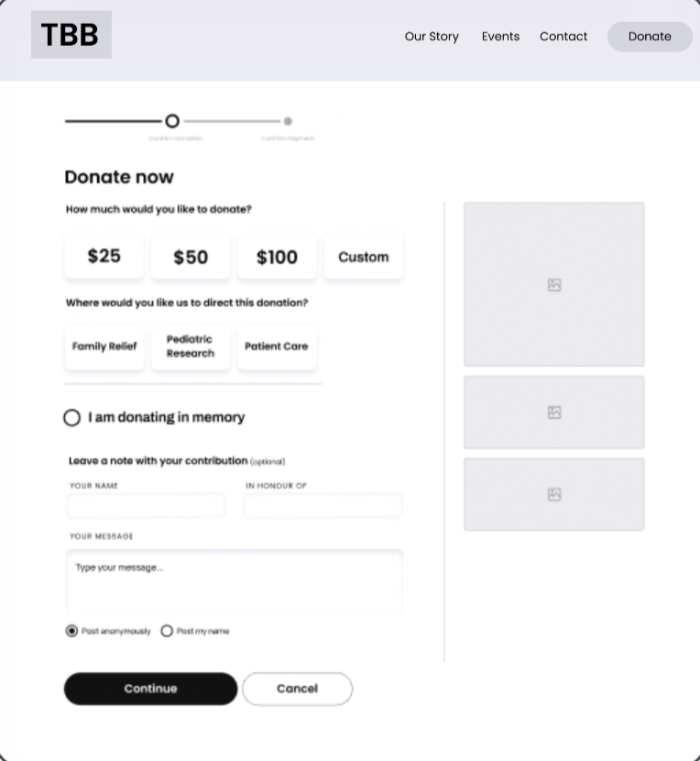
Task: Click the Your Name input field
Action: [x=146, y=505]
